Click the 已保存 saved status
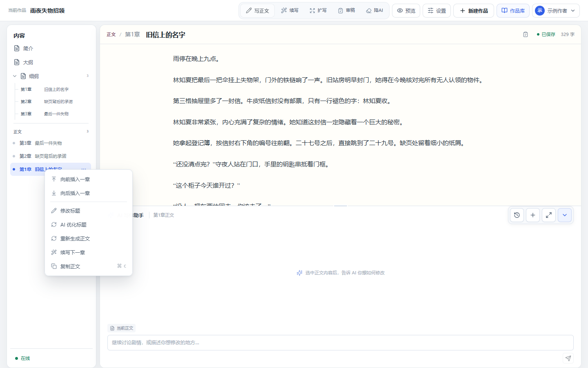Viewport: 588px width, 368px height. point(546,34)
